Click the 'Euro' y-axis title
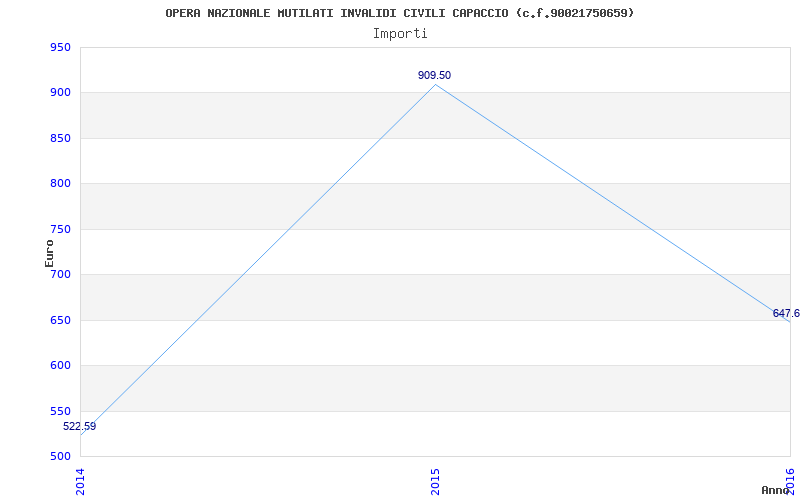 tap(49, 253)
